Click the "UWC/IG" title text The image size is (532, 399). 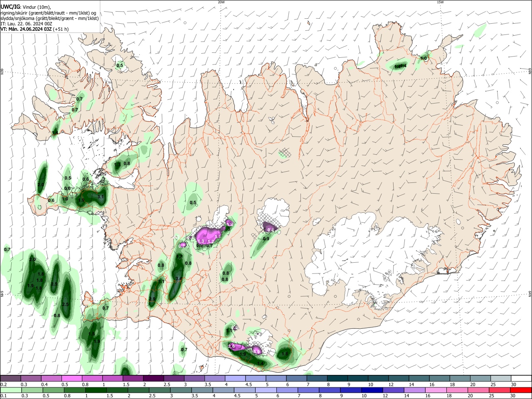point(10,7)
